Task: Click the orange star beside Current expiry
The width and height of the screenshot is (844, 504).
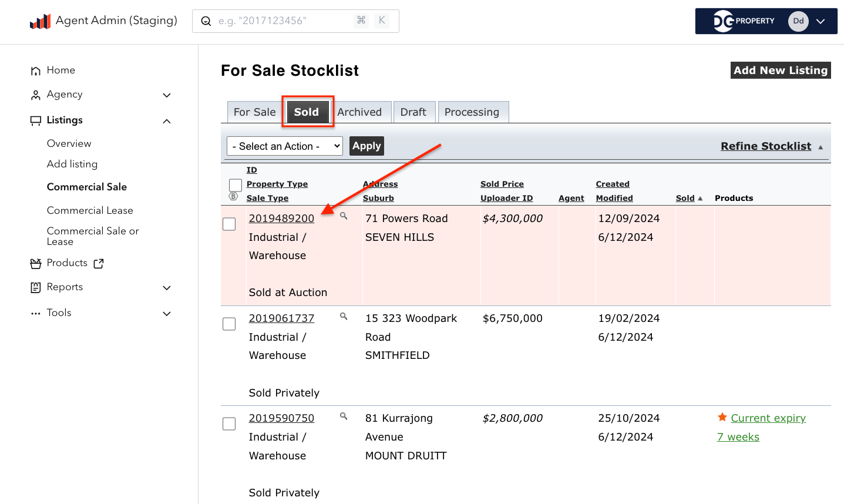Action: 722,418
